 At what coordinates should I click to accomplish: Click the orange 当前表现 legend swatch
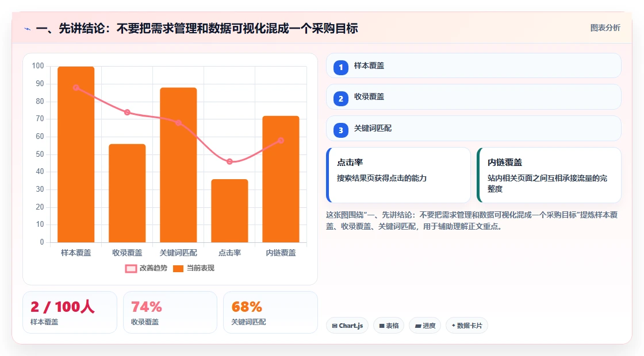178,269
